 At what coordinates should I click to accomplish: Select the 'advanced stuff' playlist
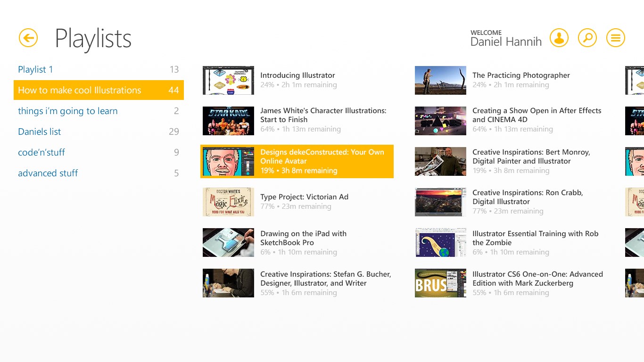[x=48, y=173]
